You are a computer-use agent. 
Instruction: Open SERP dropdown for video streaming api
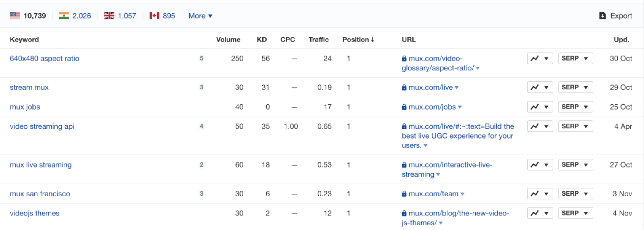[575, 126]
